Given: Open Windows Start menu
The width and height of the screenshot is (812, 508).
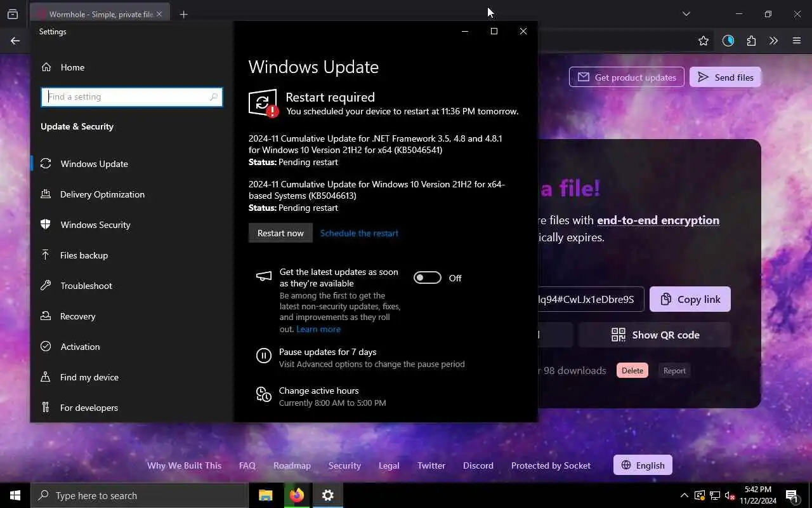Looking at the screenshot, I should (x=15, y=495).
